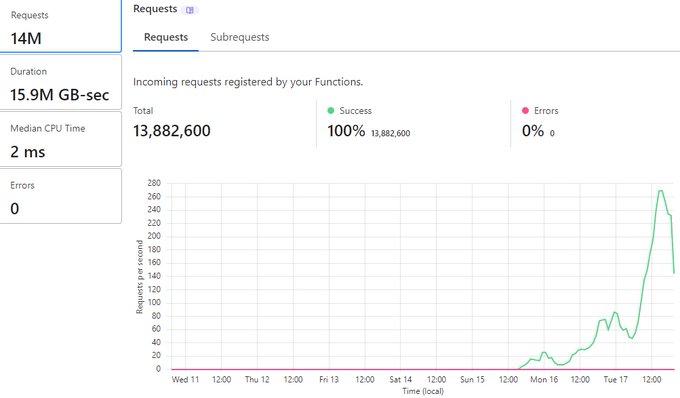Select the Errors 0 metric card
680x398 pixels.
(x=60, y=196)
